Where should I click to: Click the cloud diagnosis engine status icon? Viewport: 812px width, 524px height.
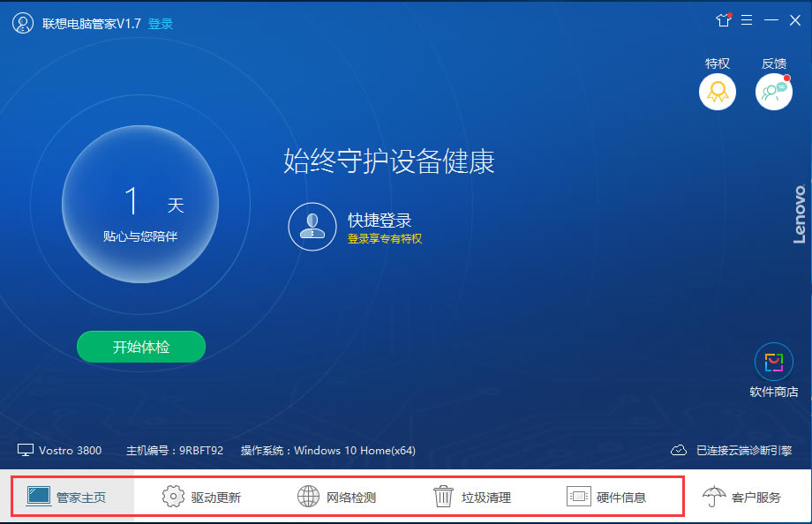[679, 450]
